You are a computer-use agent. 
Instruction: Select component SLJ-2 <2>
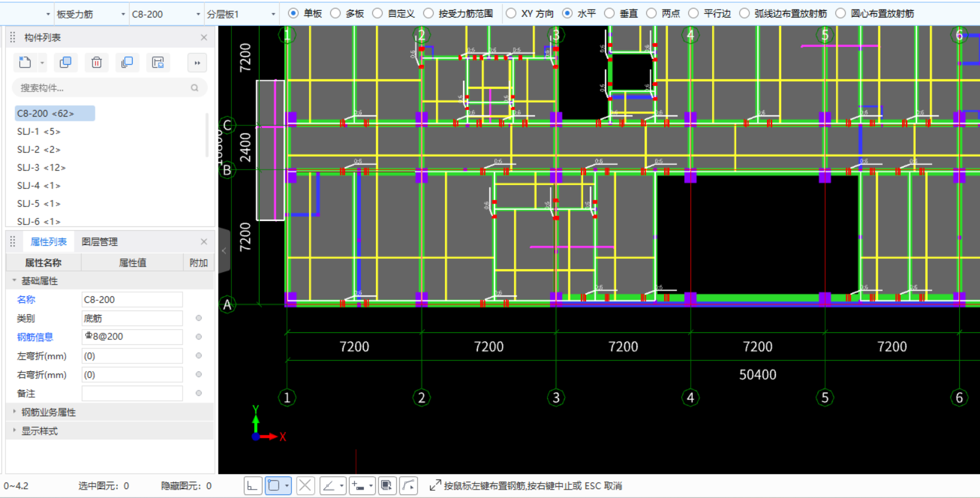(x=38, y=149)
